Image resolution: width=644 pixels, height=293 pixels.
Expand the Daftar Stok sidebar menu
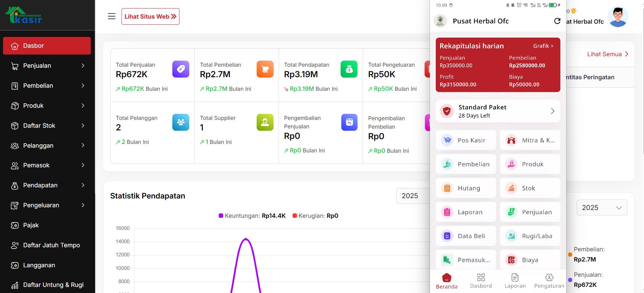[x=47, y=126]
